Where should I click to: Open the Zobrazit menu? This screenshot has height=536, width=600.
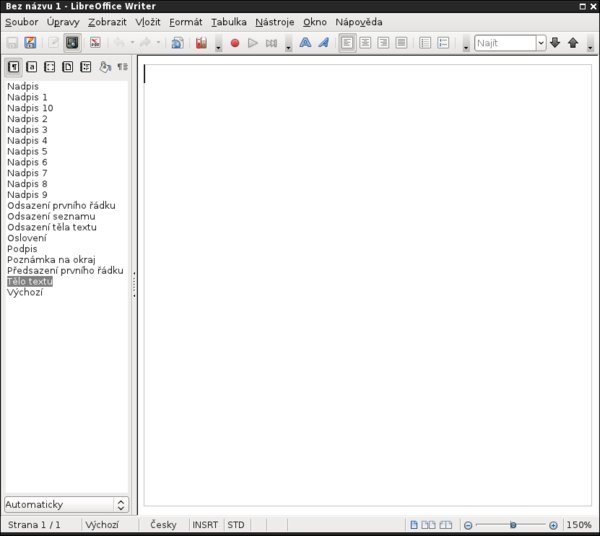[x=107, y=22]
